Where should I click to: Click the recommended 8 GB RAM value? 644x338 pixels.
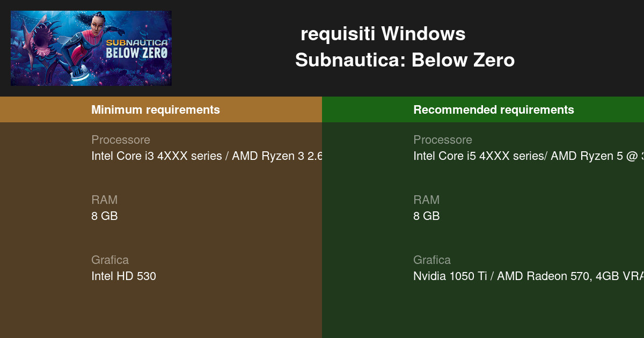click(x=426, y=216)
